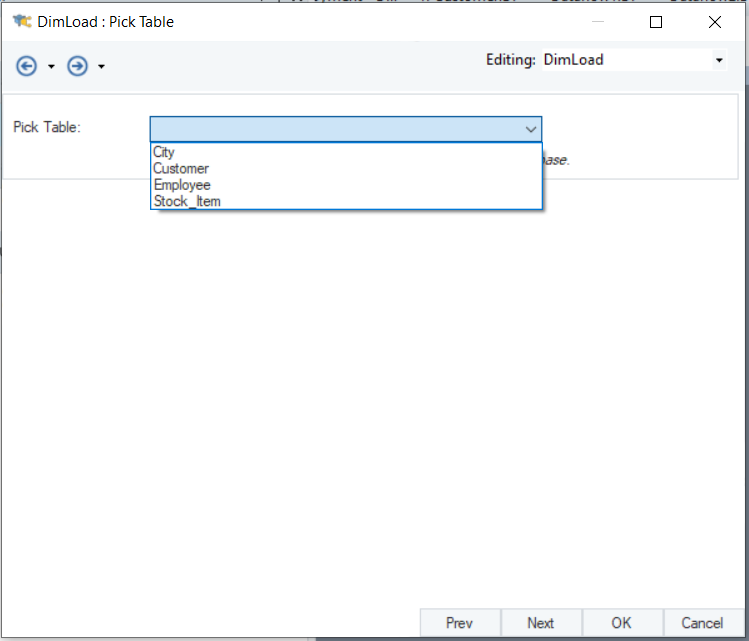The height and width of the screenshot is (641, 749).
Task: Click the DimLoad window title icon
Action: (x=21, y=21)
